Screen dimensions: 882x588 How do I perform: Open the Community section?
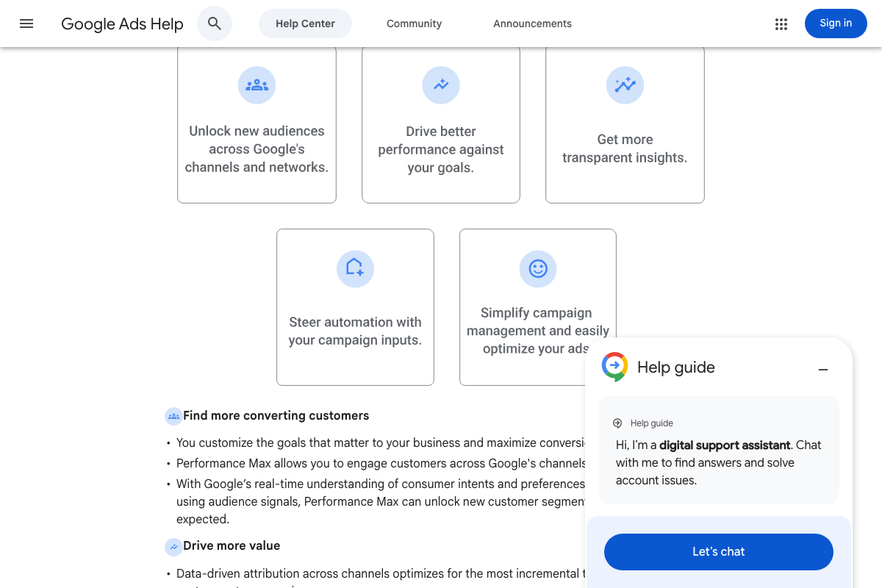pos(414,24)
